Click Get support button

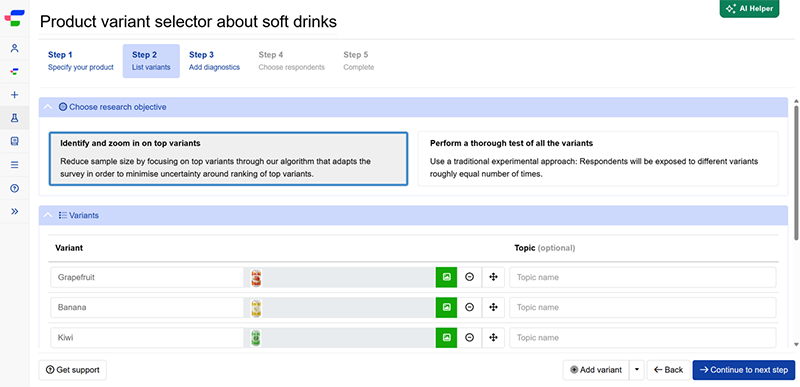72,370
